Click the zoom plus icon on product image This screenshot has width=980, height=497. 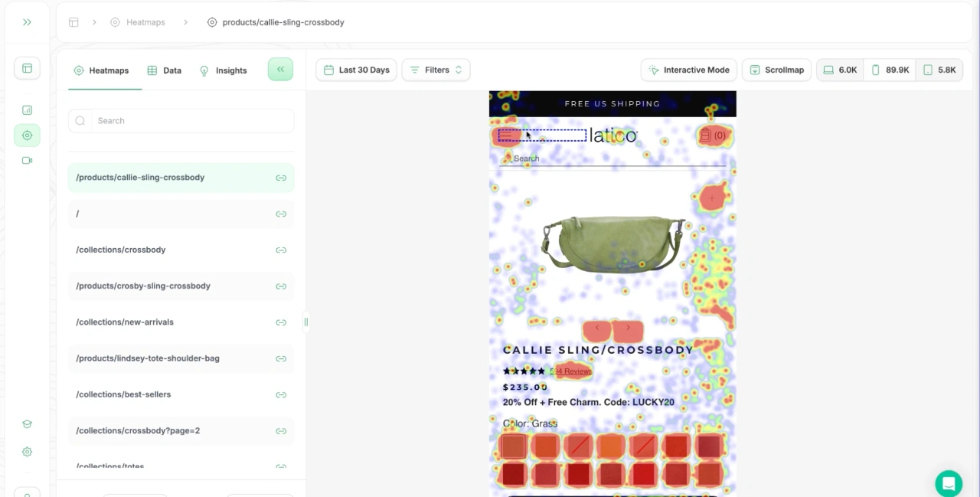[x=711, y=198]
